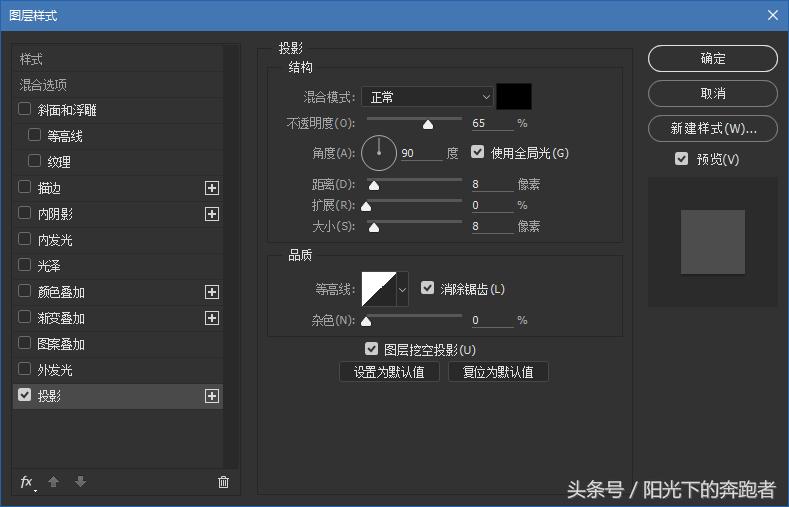Uncheck the 投影 effect checkbox

(x=24, y=395)
